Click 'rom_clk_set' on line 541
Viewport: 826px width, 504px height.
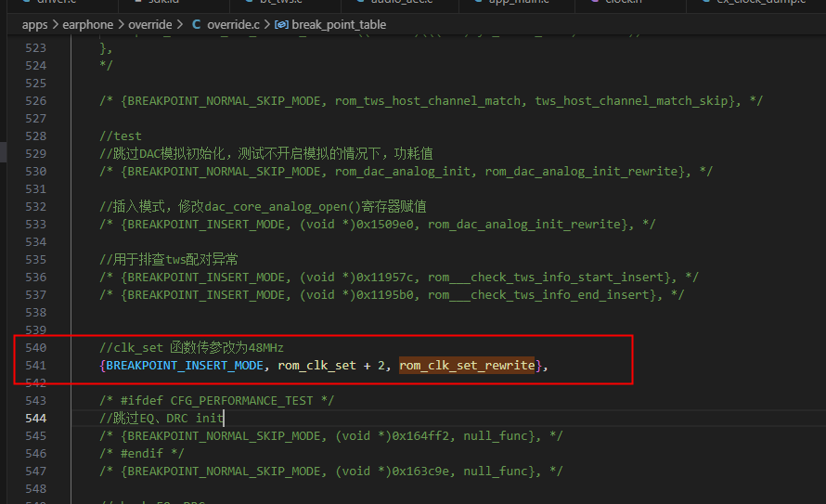tap(317, 366)
